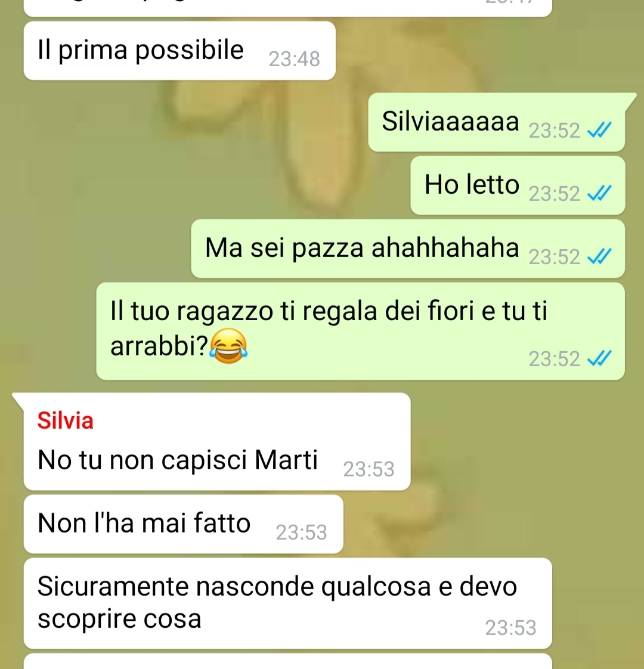The height and width of the screenshot is (669, 644).
Task: Tap the 'No tu non capisci Marti' message
Action: tap(217, 442)
